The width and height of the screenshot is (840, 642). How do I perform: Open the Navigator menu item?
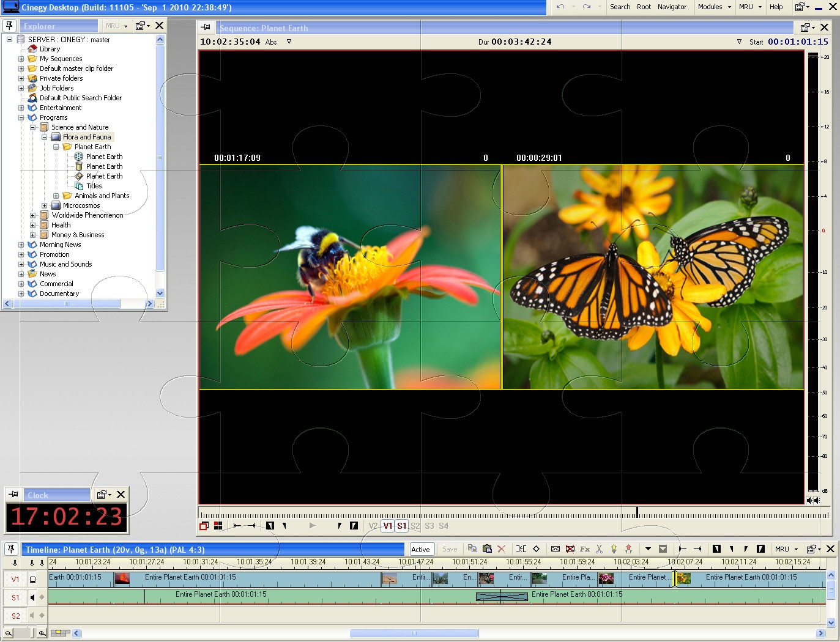tap(672, 7)
